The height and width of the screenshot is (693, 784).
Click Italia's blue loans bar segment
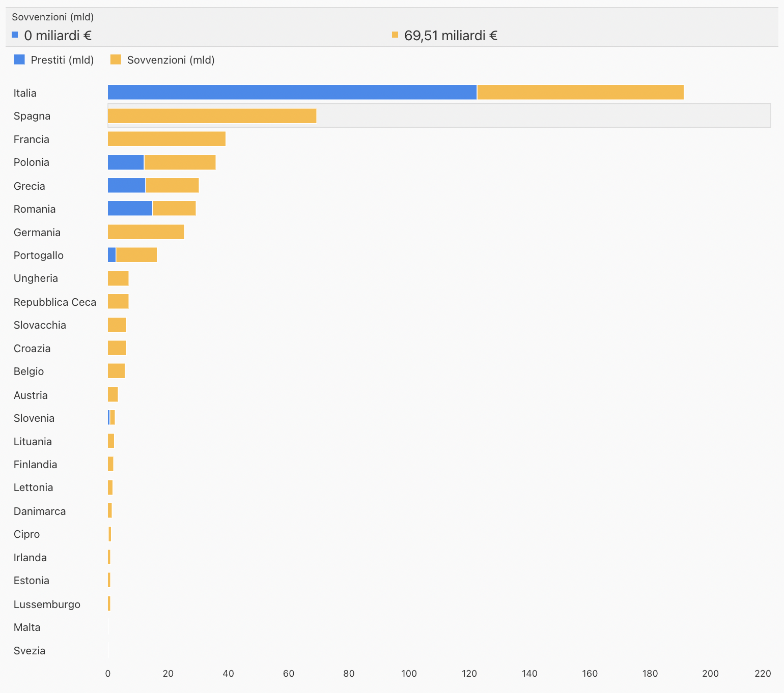point(292,93)
